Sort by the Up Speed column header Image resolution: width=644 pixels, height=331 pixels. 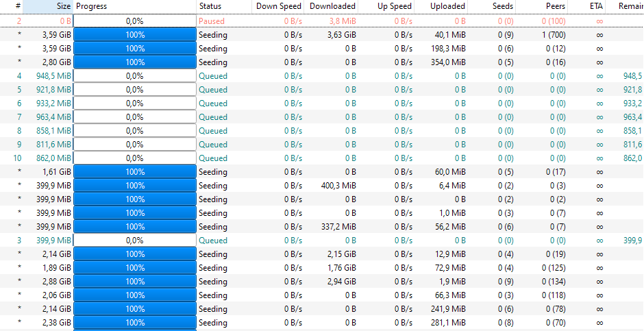pos(386,6)
